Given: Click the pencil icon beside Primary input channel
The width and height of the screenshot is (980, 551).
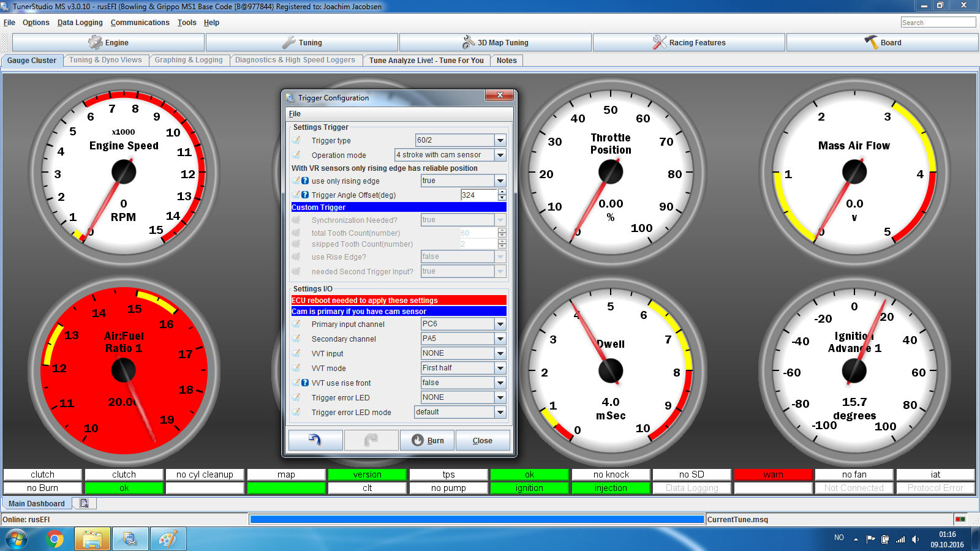Looking at the screenshot, I should [296, 324].
